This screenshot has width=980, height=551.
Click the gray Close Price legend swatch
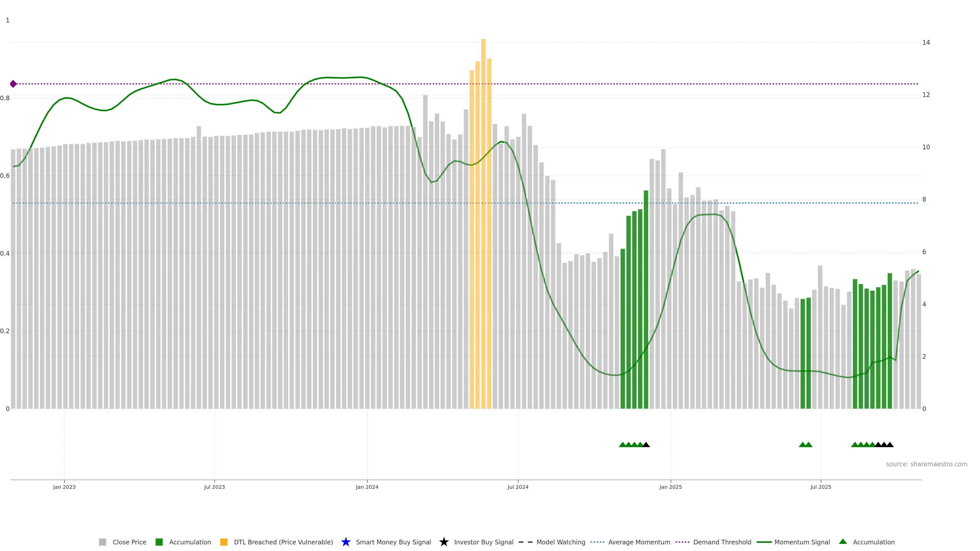[x=102, y=542]
